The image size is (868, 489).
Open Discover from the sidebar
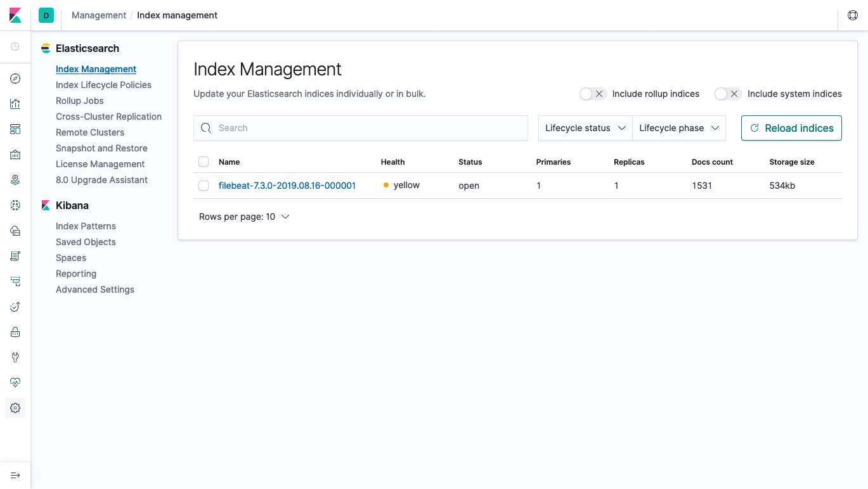tap(15, 78)
